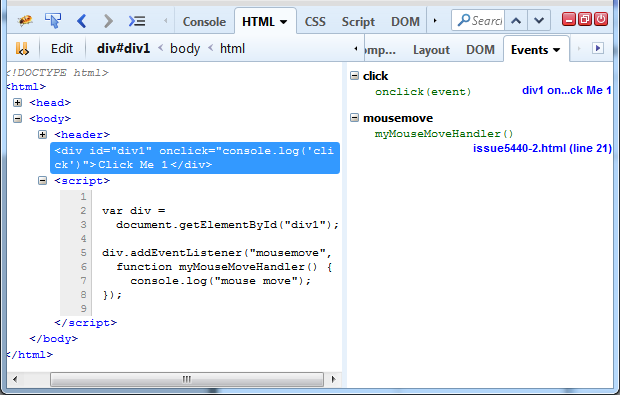This screenshot has width=620, height=395.
Task: Select html in the breadcrumb path
Action: pyautogui.click(x=232, y=48)
